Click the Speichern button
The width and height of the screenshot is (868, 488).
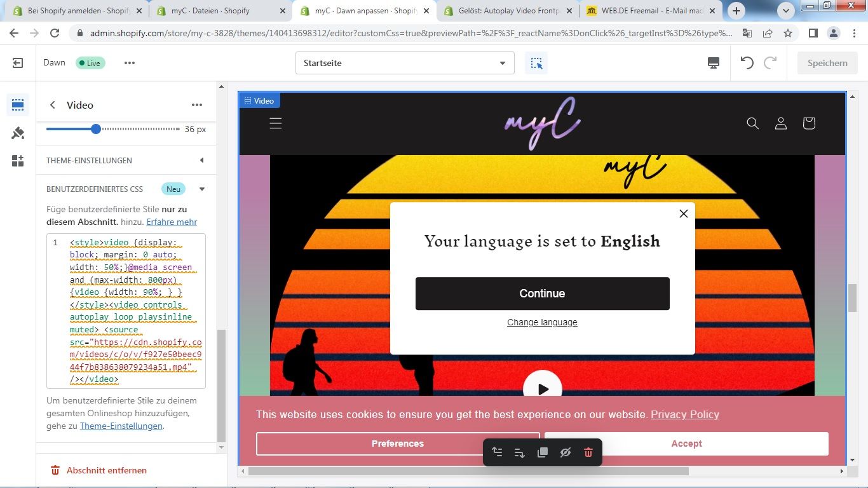tap(827, 63)
